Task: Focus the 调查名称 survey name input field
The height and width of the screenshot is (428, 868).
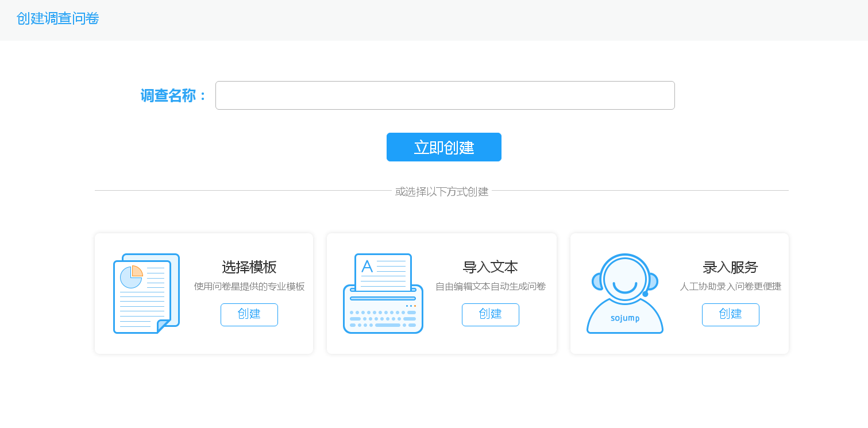Action: coord(445,95)
